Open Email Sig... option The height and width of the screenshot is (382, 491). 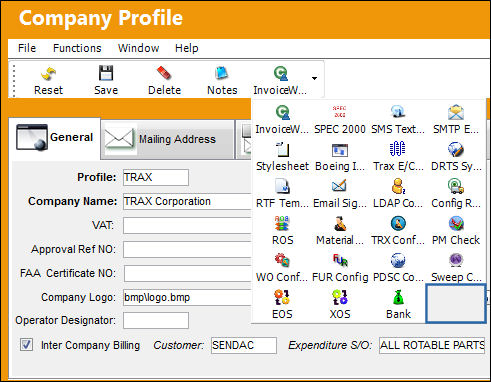pyautogui.click(x=340, y=193)
